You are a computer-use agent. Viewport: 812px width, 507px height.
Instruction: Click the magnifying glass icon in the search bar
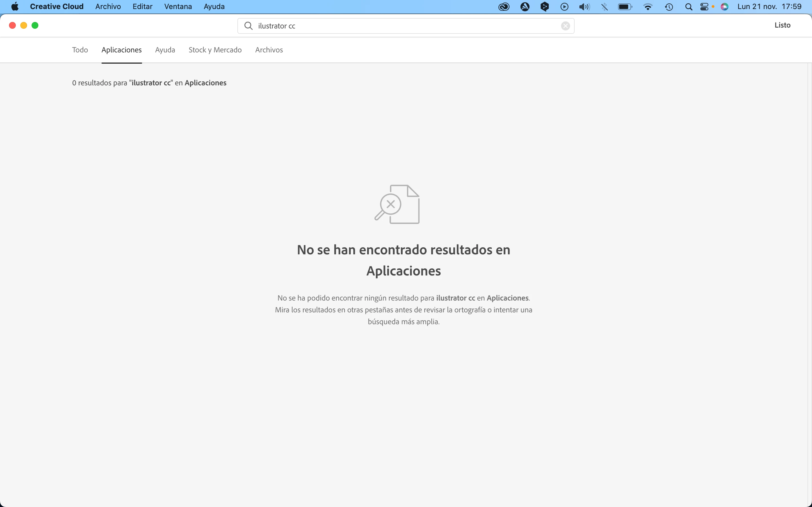(x=248, y=26)
